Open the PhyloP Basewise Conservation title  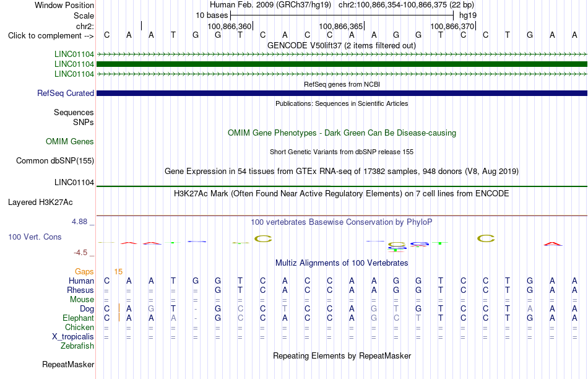342,222
